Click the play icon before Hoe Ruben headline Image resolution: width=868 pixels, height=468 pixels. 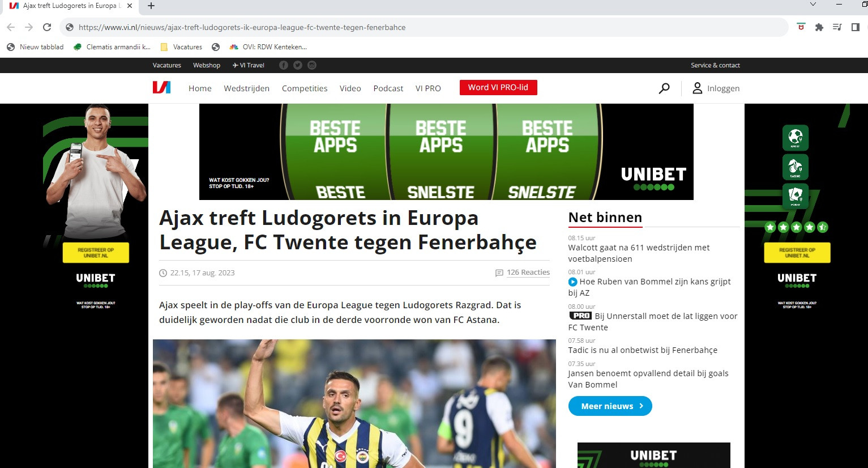coord(572,282)
